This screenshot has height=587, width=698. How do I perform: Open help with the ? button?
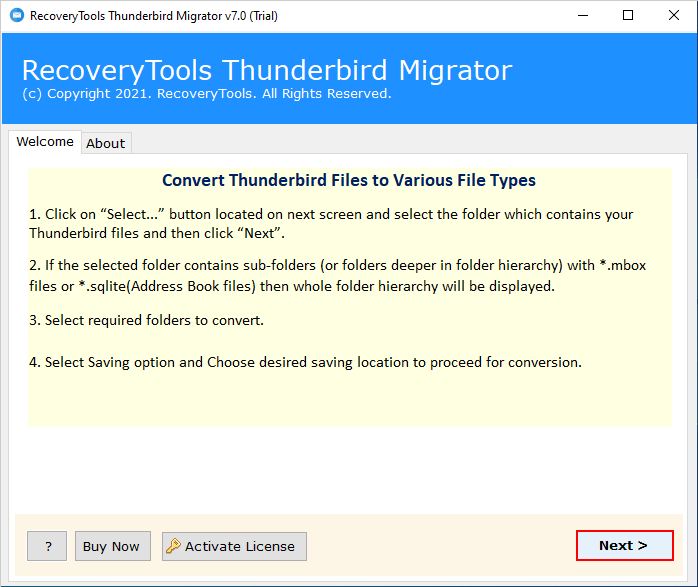pyautogui.click(x=47, y=546)
